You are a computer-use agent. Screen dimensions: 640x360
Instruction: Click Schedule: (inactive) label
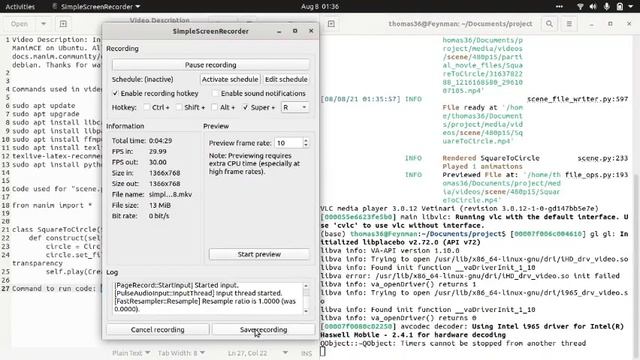142,79
